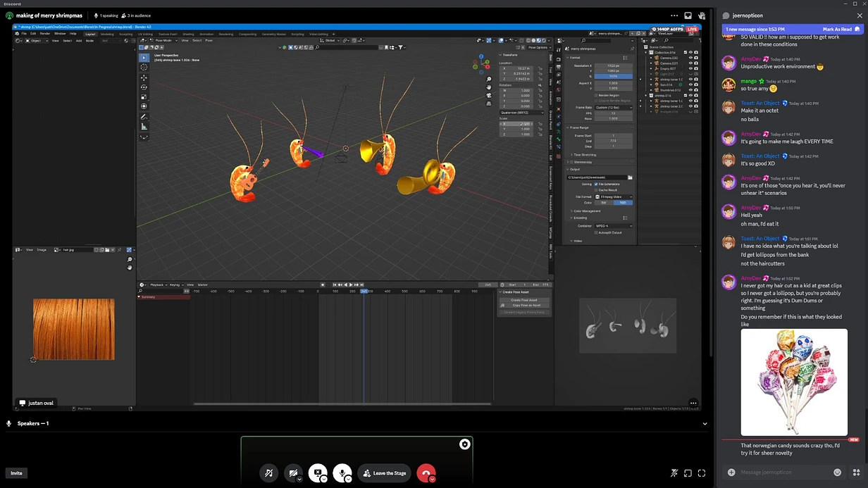Select the Annotate pencil tool
Viewport: 868px width, 488px height.
pos(144,117)
